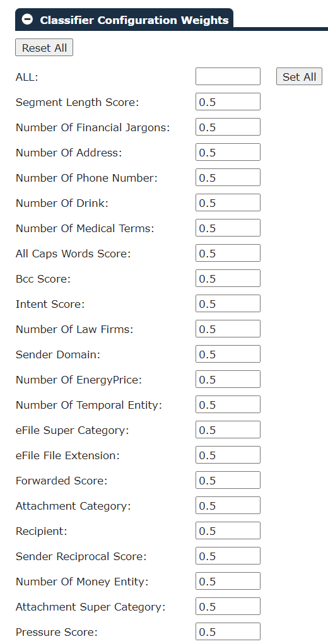Click the Number Of Phone Number input
Screen dimensions: 328x644
click(228, 177)
